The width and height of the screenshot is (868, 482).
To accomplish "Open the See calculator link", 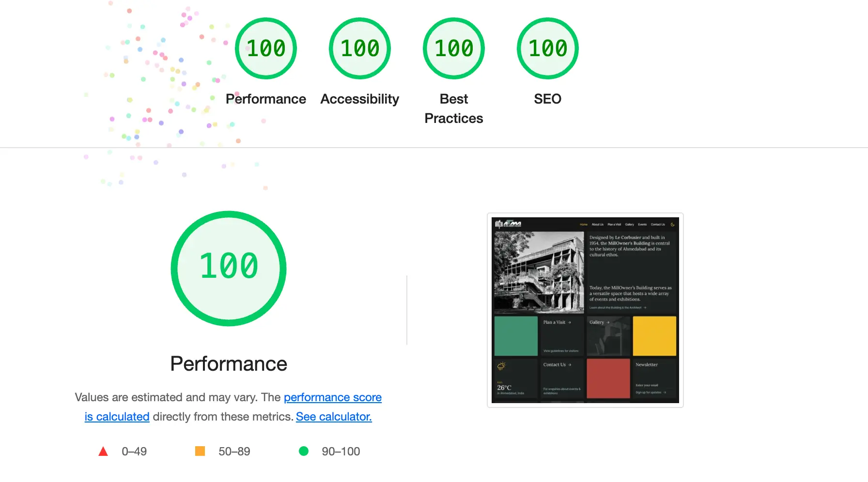I will [333, 416].
